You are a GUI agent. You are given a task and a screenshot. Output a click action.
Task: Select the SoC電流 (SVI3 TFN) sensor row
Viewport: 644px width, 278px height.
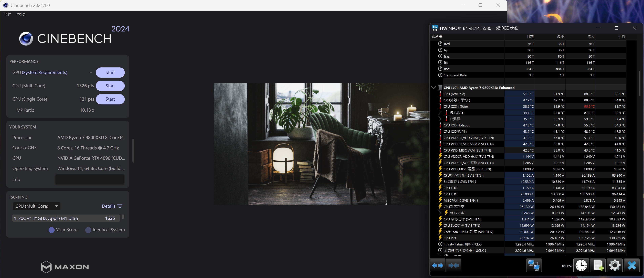click(528, 181)
